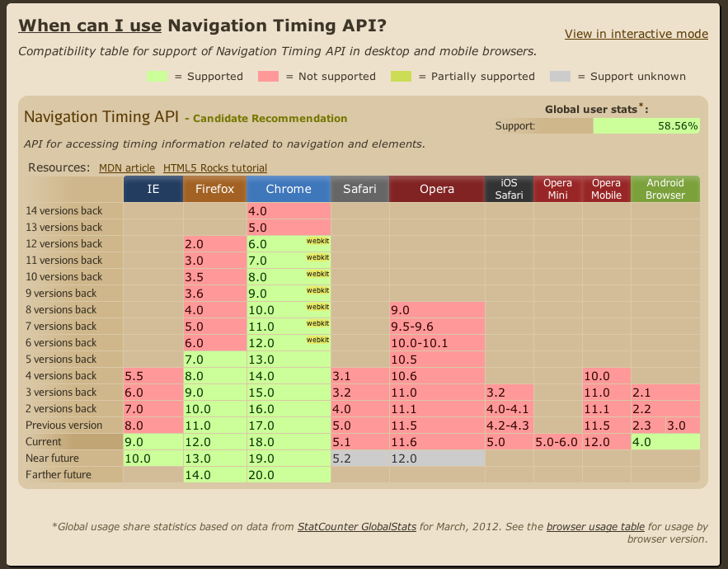Click the Firefox 2.0 cell
This screenshot has height=569, width=728.
click(215, 244)
